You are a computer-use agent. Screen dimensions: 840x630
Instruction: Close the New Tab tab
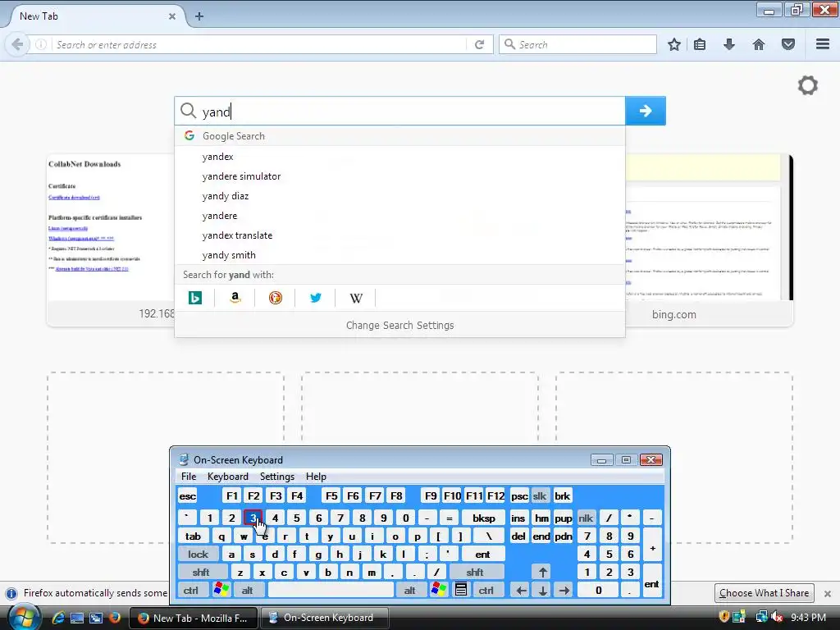pos(172,16)
